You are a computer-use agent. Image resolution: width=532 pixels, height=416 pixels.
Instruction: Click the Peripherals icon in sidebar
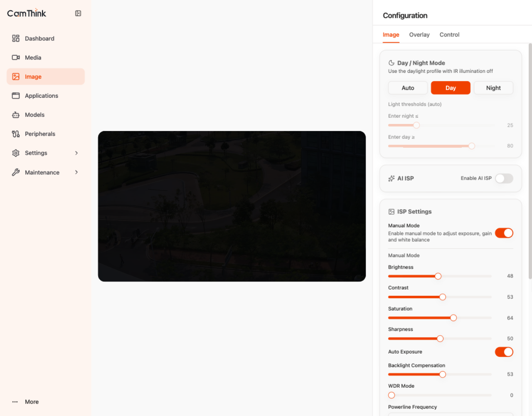click(x=16, y=134)
